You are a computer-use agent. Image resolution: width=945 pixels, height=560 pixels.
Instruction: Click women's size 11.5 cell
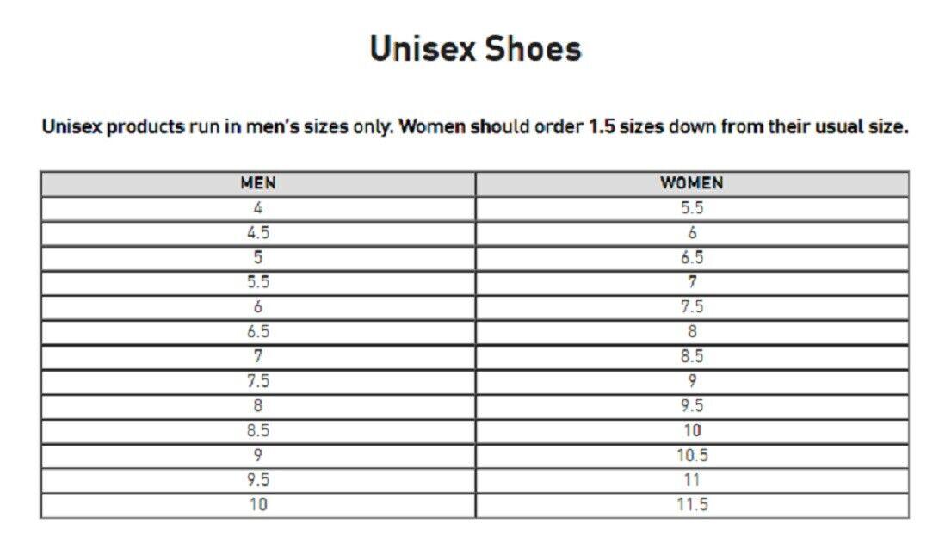tap(692, 505)
